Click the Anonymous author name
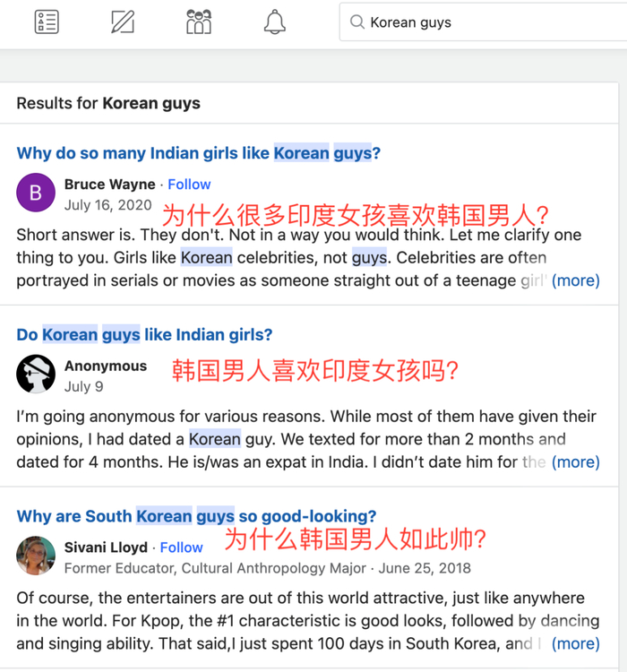This screenshot has height=672, width=627. (106, 366)
